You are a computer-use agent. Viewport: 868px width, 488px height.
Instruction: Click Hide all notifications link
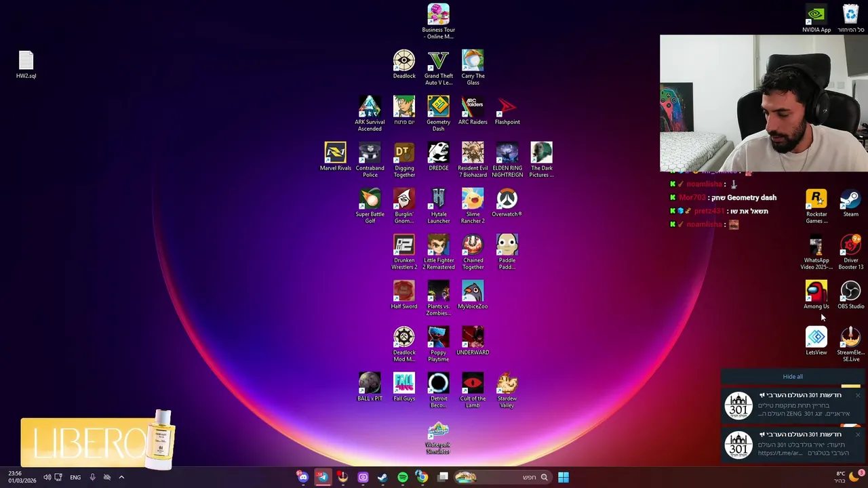click(x=793, y=377)
